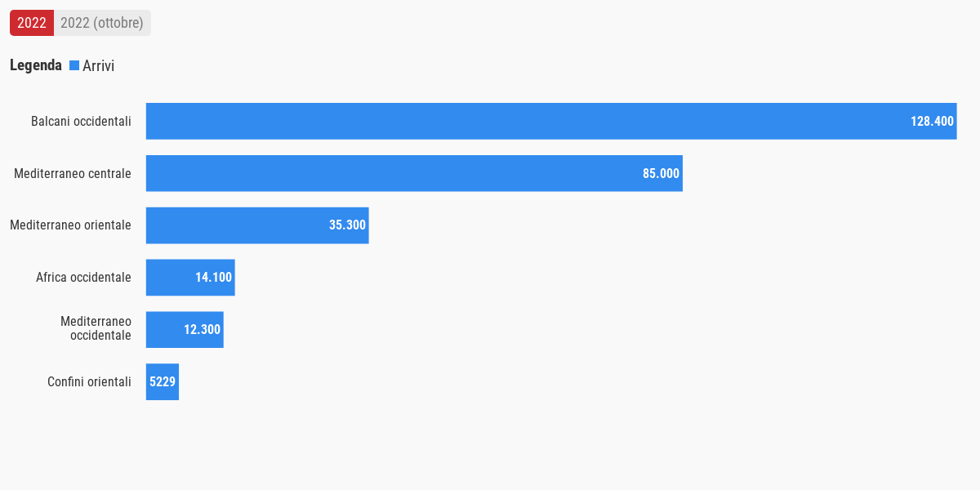Select the 2022 tab
The height and width of the screenshot is (490, 980).
click(32, 23)
